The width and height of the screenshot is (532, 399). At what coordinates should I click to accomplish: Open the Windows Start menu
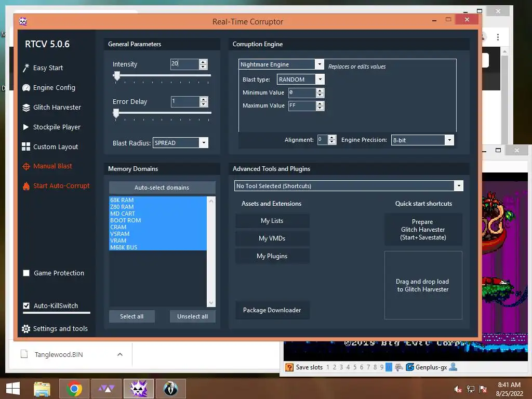[x=13, y=389]
